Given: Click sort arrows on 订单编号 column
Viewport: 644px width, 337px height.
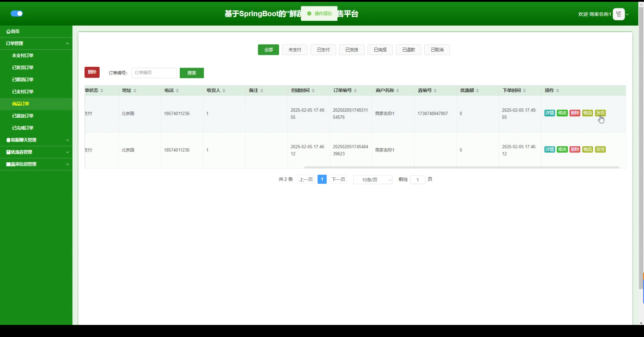Looking at the screenshot, I should (355, 91).
